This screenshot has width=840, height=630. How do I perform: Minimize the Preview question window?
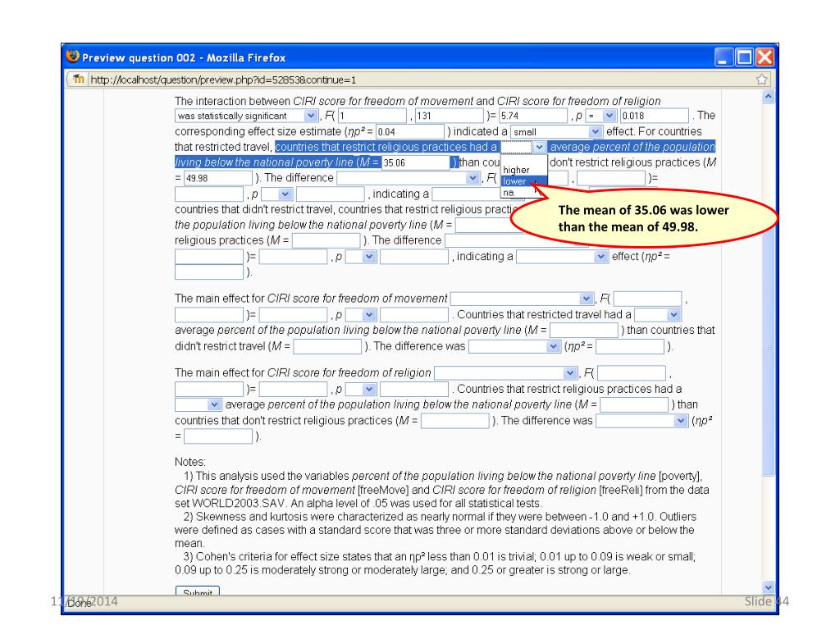pyautogui.click(x=724, y=57)
